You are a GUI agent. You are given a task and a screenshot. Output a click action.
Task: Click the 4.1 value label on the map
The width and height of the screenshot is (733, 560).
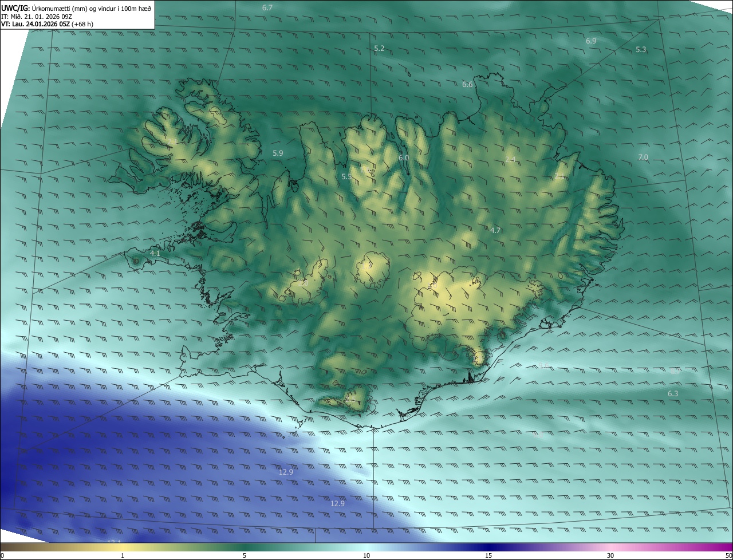tap(155, 253)
